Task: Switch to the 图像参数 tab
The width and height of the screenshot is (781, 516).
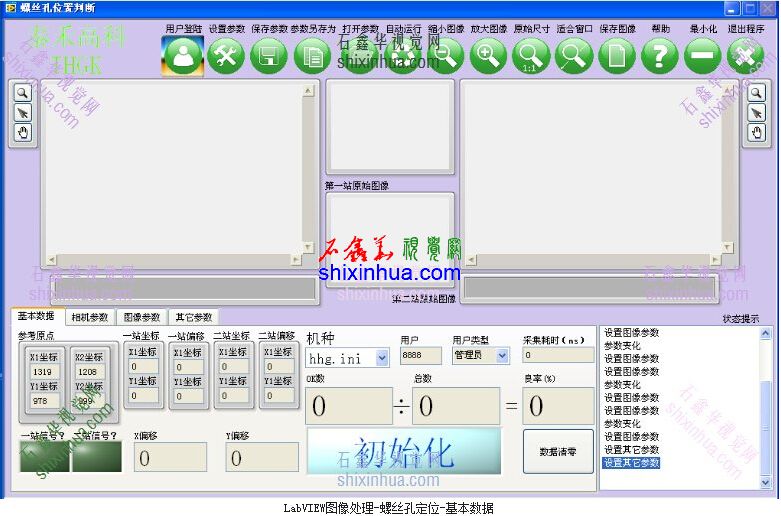Action: tap(141, 317)
